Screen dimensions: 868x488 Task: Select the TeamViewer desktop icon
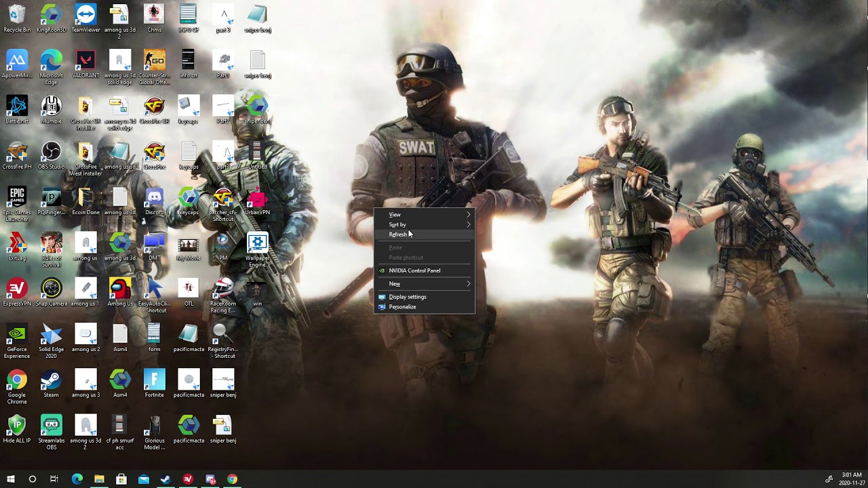[x=85, y=18]
